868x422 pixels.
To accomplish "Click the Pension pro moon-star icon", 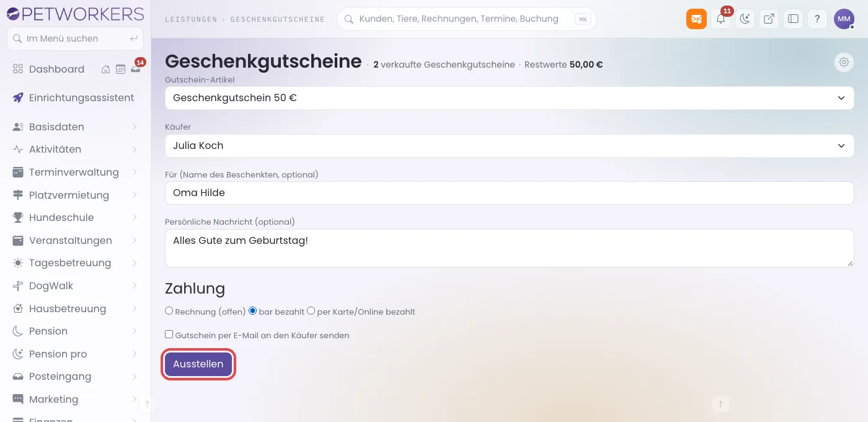I will 18,354.
